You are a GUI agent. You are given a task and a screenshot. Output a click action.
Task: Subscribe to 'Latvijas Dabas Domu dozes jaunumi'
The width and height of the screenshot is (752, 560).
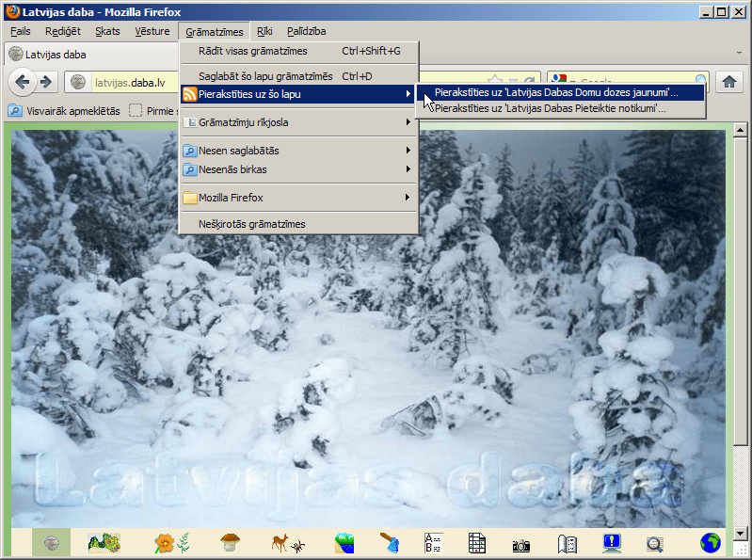click(560, 92)
